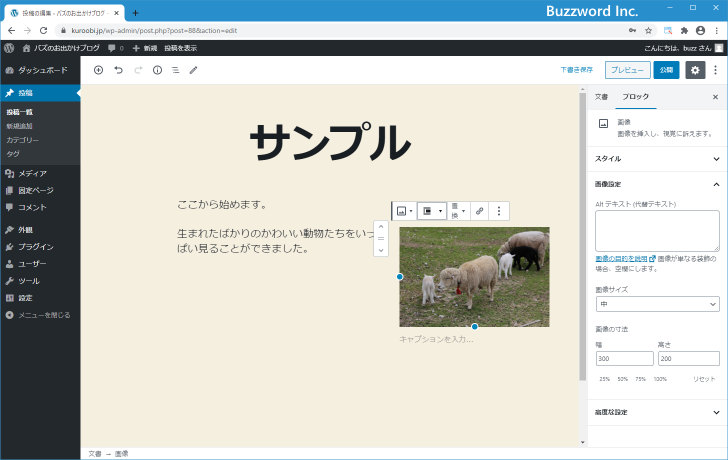Open the editor pencil tools icon
This screenshot has height=460, width=728.
(194, 70)
